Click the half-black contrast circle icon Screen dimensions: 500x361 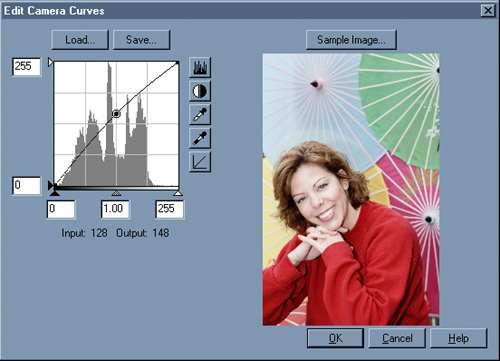pos(200,91)
